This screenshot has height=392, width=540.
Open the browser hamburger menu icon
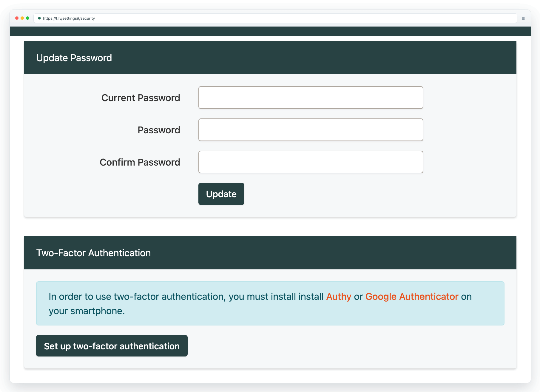coord(523,18)
